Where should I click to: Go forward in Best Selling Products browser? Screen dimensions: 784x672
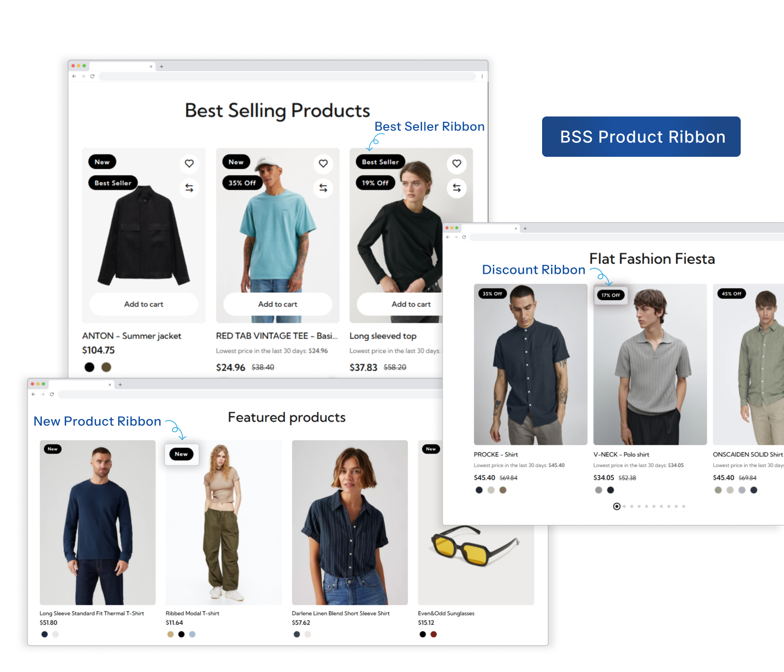[x=83, y=76]
